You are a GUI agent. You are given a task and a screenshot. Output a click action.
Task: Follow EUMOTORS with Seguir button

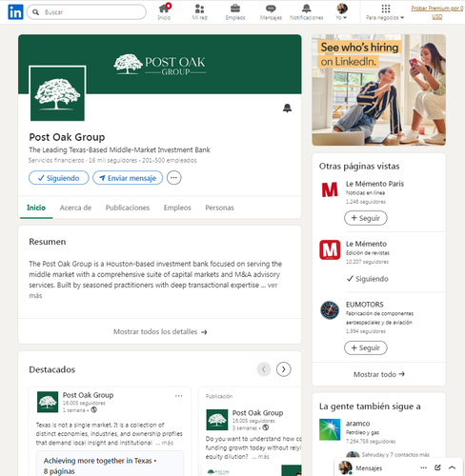coord(366,347)
